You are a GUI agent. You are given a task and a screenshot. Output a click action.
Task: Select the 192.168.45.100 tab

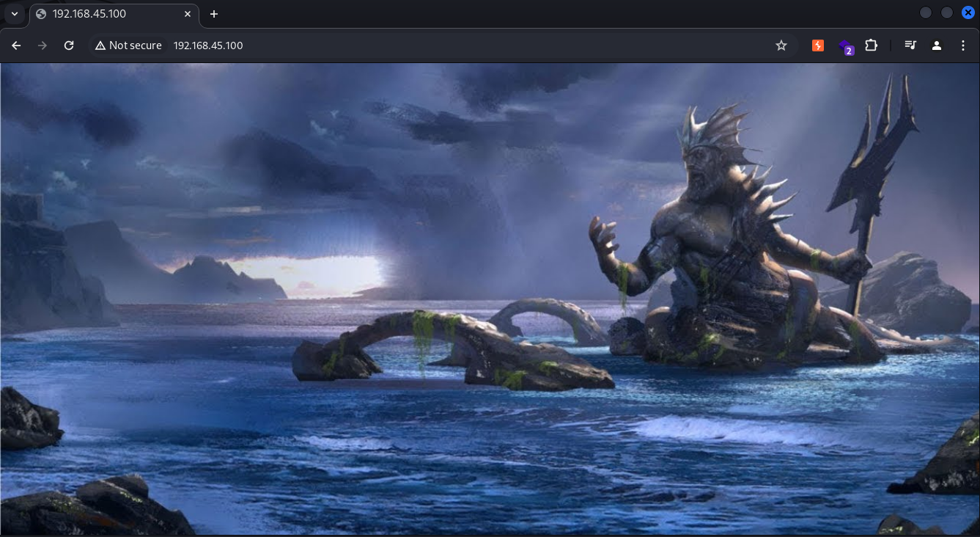114,14
